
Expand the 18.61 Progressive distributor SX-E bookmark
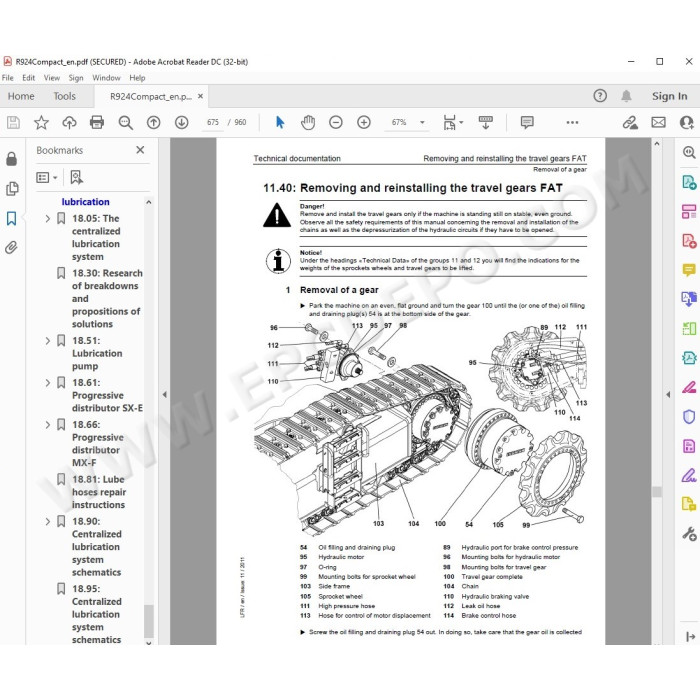click(48, 383)
